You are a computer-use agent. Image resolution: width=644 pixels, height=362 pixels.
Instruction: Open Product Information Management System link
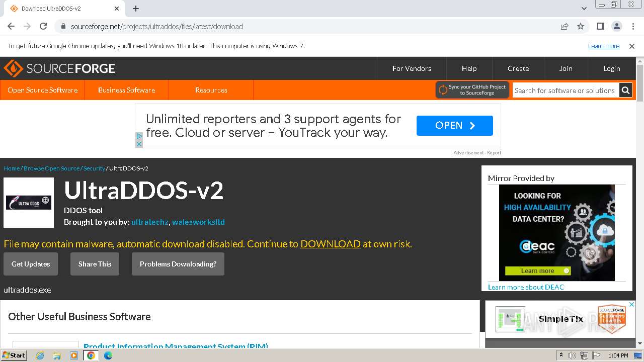point(176,346)
